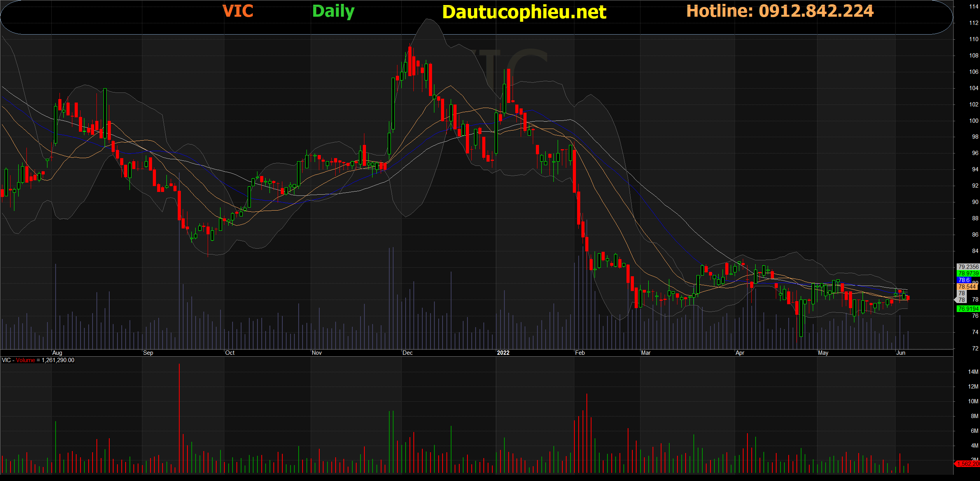Click the 10M level on volume axis
The height and width of the screenshot is (481, 980).
tap(973, 401)
